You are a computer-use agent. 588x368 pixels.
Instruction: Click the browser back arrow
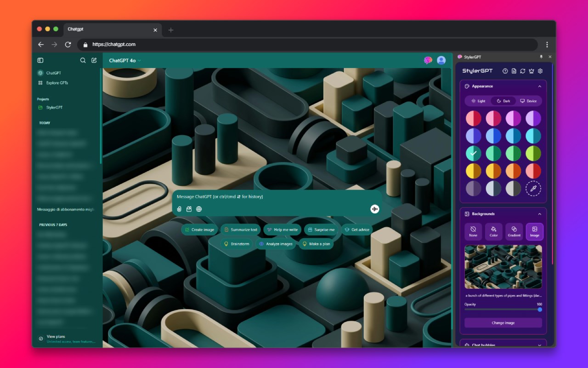[41, 45]
